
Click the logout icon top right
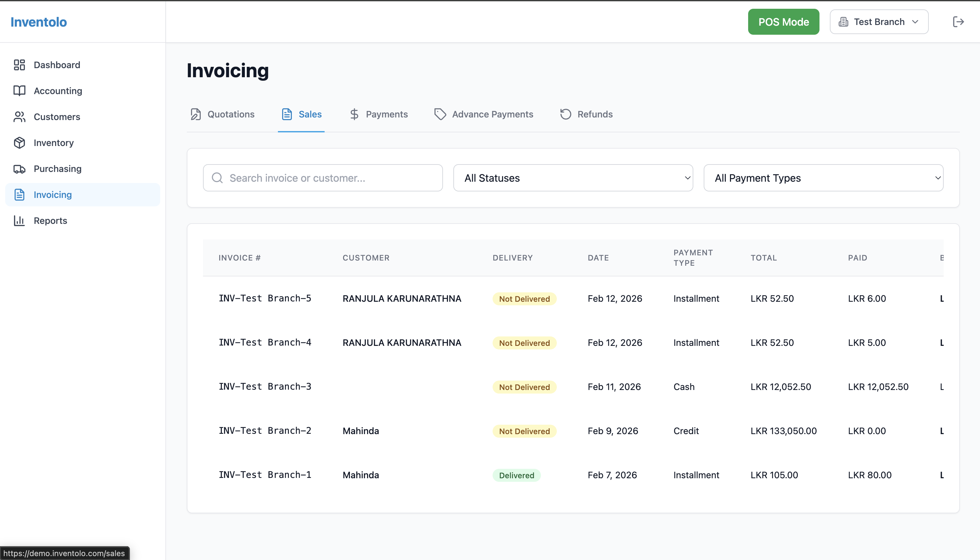point(958,21)
